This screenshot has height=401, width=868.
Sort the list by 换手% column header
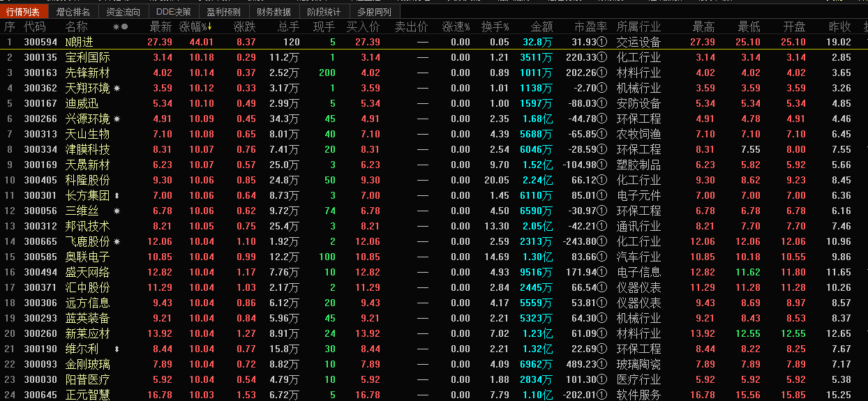[494, 27]
